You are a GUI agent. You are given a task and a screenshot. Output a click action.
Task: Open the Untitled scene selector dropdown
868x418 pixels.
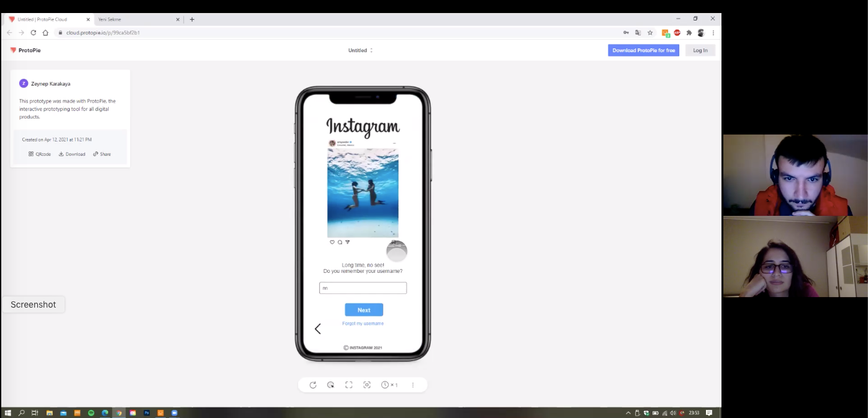point(361,50)
